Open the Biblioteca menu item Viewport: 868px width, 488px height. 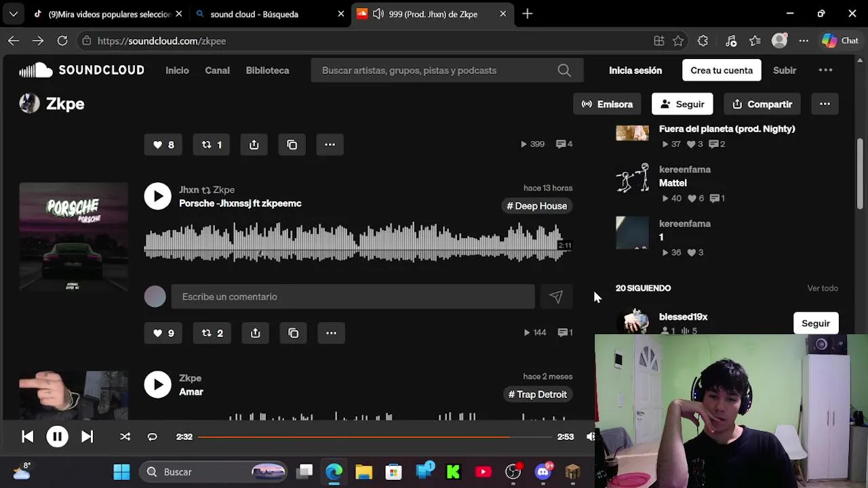pyautogui.click(x=267, y=70)
